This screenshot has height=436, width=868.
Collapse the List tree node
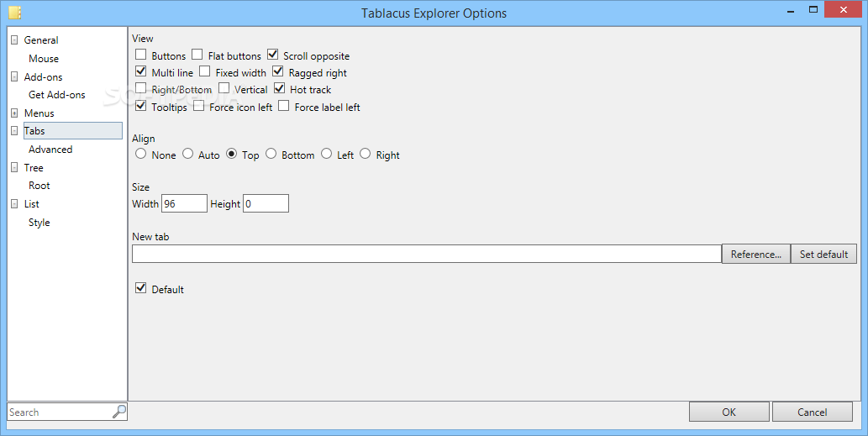[14, 204]
